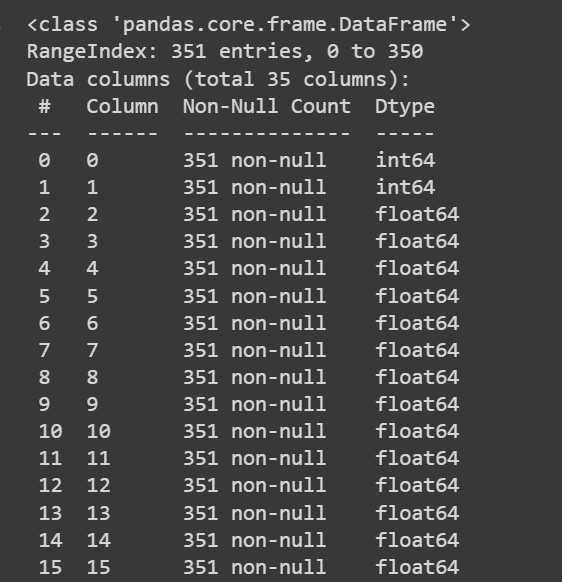This screenshot has height=582, width=562.
Task: Click float64 dtype in row 15
Action: click(x=417, y=568)
